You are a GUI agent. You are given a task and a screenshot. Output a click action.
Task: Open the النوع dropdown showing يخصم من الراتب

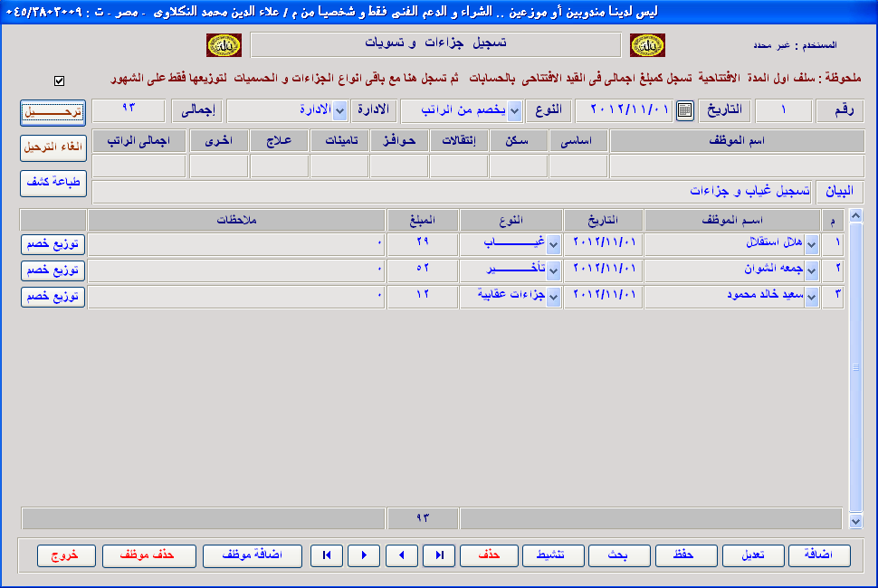coord(514,110)
